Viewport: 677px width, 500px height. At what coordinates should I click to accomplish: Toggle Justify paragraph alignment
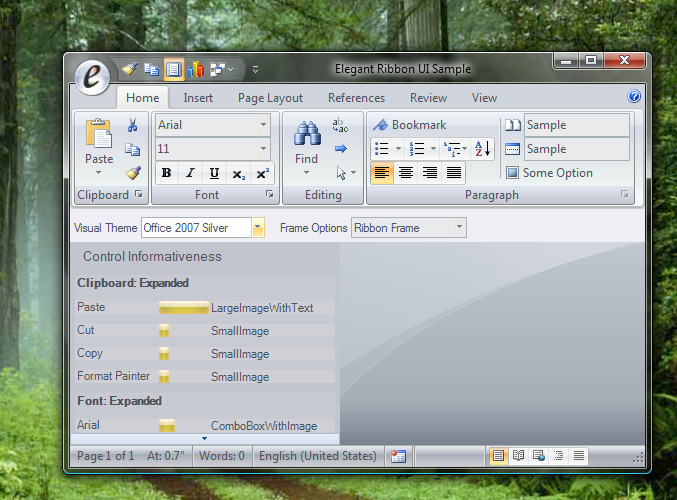tap(454, 173)
